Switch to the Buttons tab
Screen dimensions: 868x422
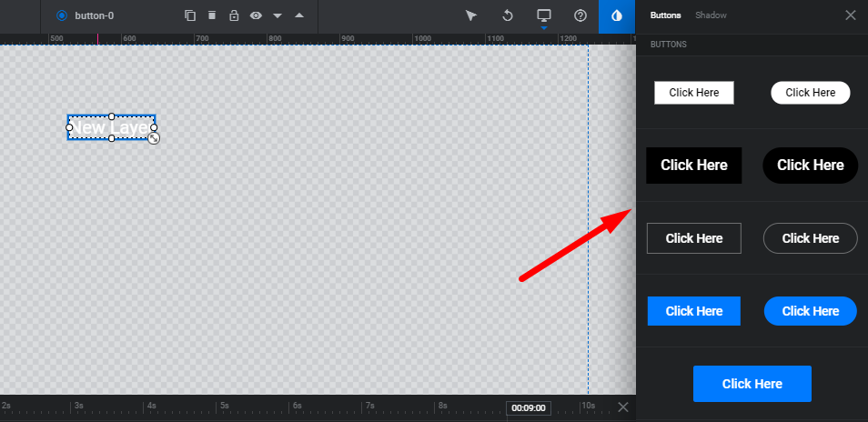pos(665,15)
